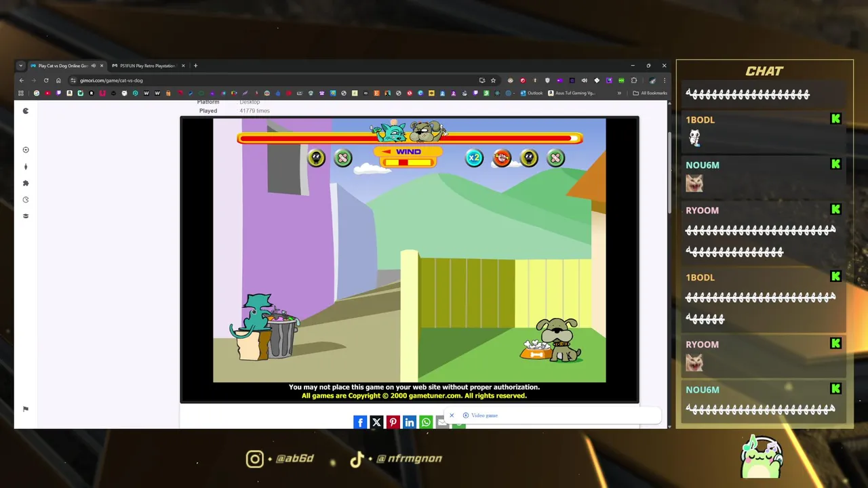Open the Chrome profile avatar
Screen dimensions: 868x488
tap(652, 80)
